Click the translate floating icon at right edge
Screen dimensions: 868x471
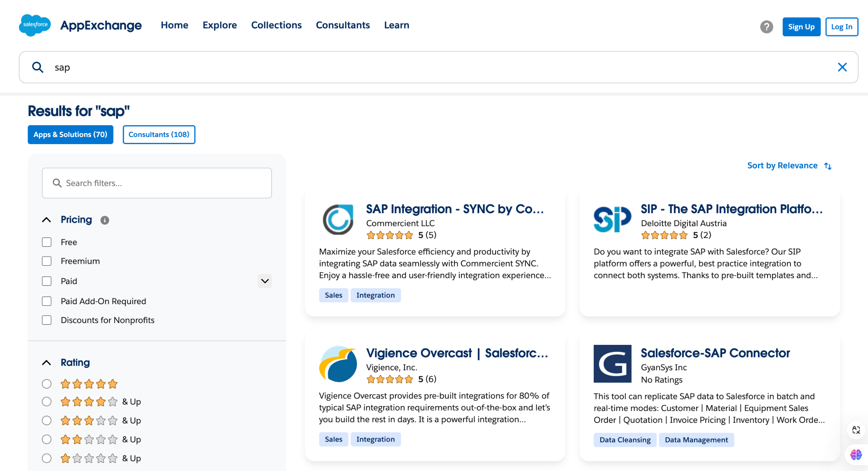(x=856, y=430)
